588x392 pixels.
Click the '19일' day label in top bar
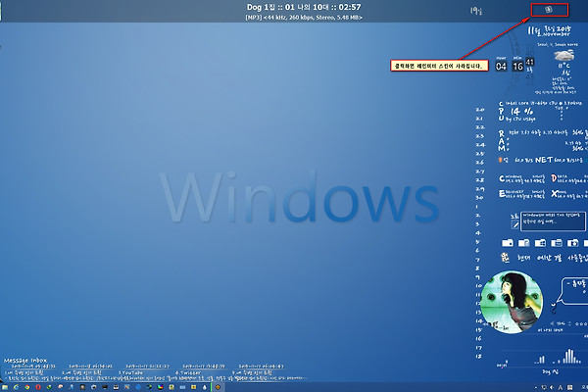tap(476, 11)
